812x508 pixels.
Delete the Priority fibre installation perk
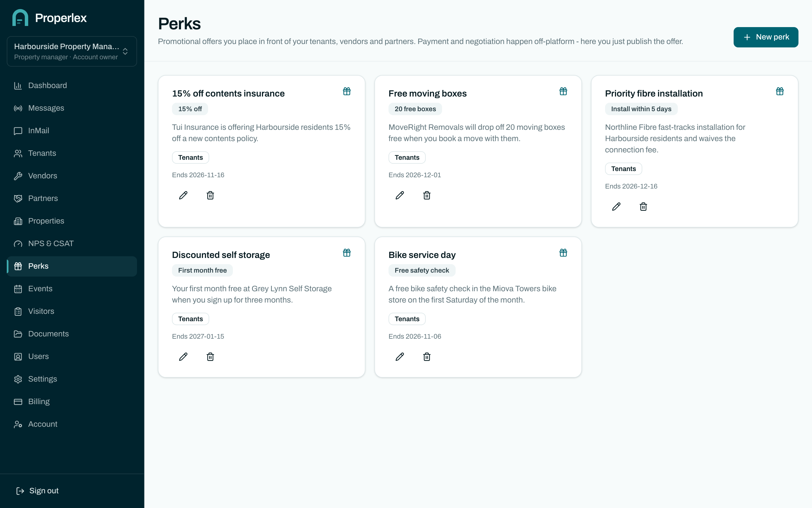[x=643, y=207]
